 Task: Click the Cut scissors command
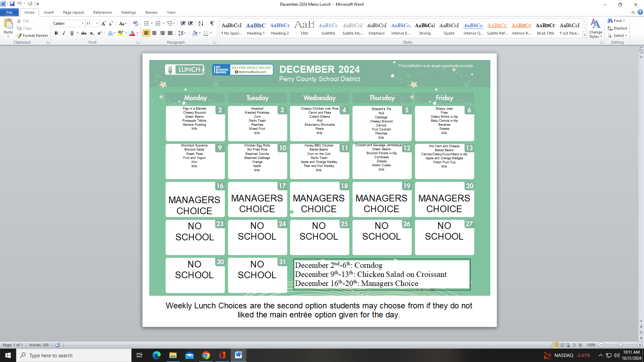click(23, 21)
